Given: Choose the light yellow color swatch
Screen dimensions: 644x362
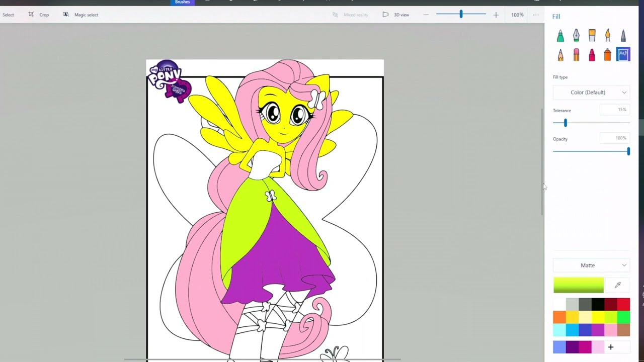Looking at the screenshot, I should coord(585,317).
